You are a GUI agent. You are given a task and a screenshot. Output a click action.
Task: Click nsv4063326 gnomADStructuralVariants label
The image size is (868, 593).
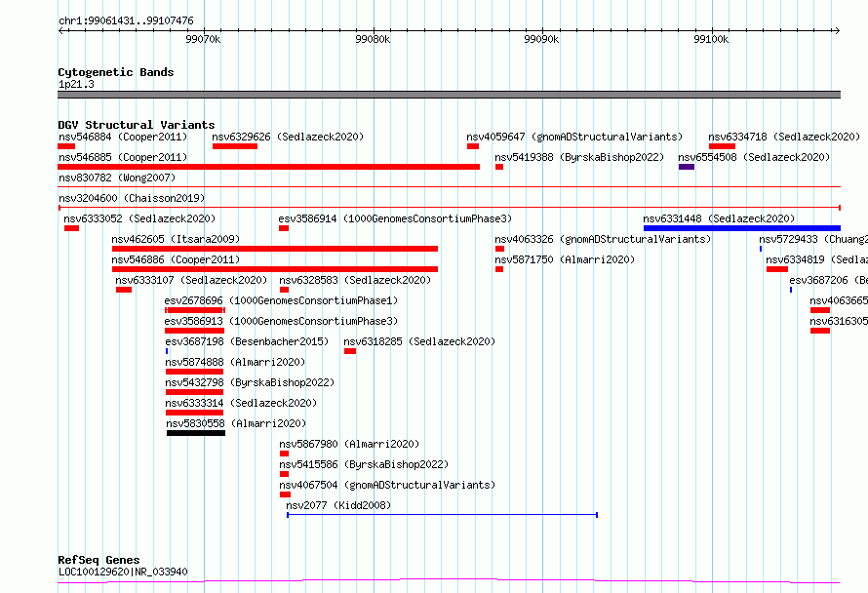(x=603, y=239)
